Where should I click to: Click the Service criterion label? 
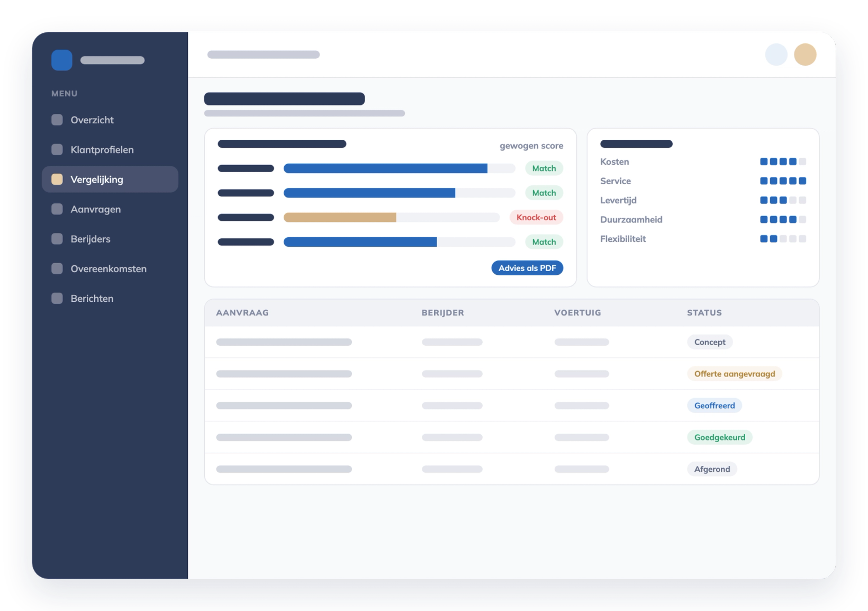pyautogui.click(x=616, y=181)
